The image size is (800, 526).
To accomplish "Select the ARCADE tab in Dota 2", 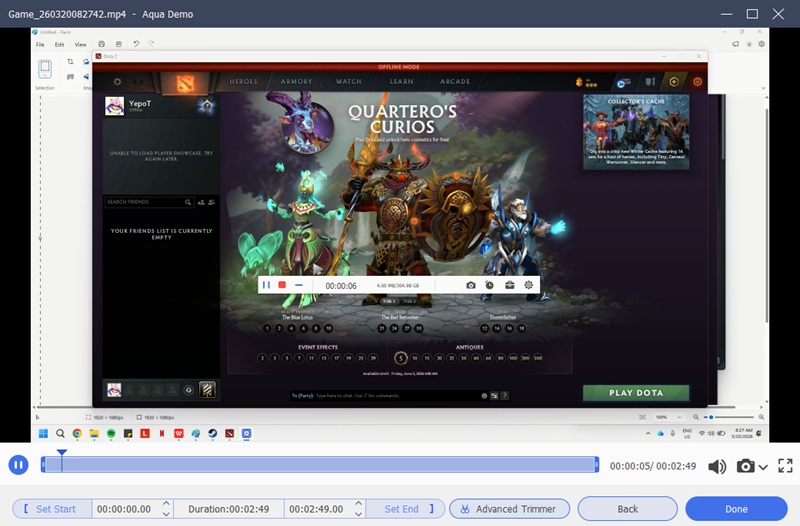I will (455, 82).
